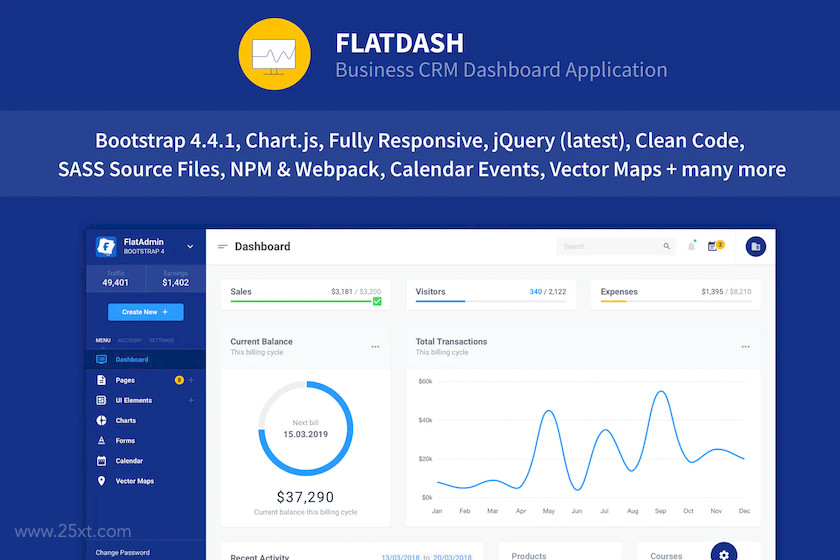Open the Total Transactions options menu dots
The width and height of the screenshot is (840, 560).
pyautogui.click(x=745, y=347)
